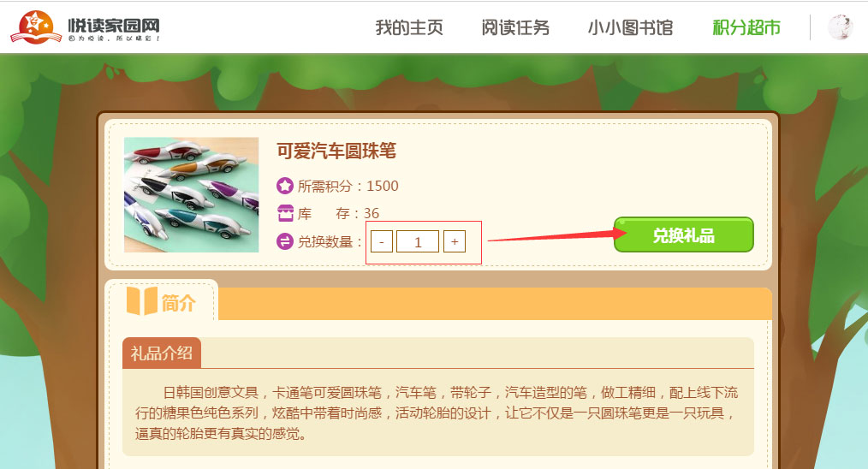Click the star icon beside 所需积分
Image resolution: width=868 pixels, height=469 pixels.
click(x=284, y=186)
